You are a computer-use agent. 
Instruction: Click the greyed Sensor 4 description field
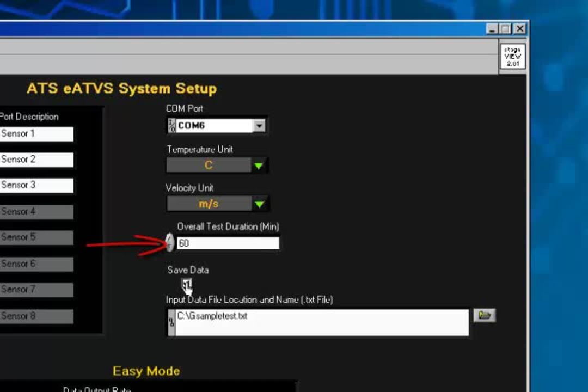click(36, 212)
